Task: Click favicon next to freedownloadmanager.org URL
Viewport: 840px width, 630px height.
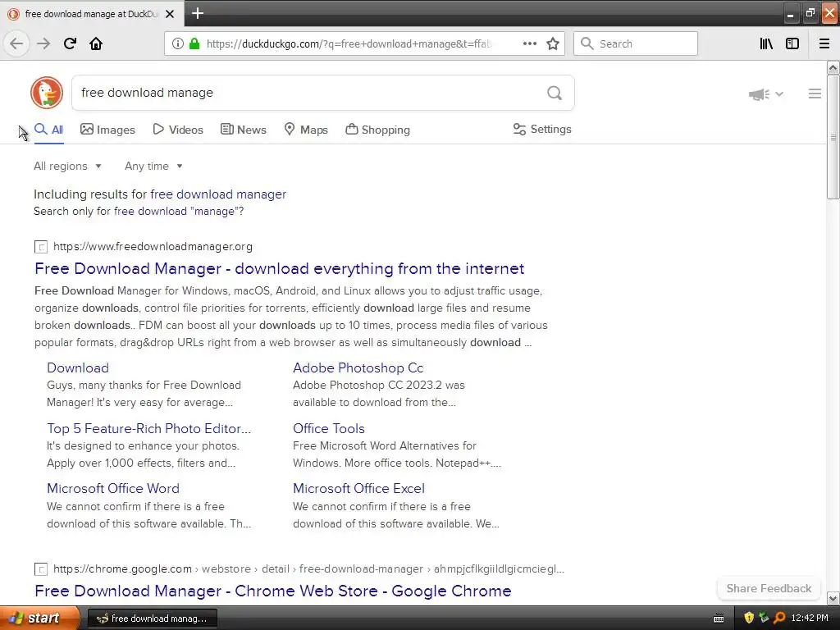Action: (41, 247)
